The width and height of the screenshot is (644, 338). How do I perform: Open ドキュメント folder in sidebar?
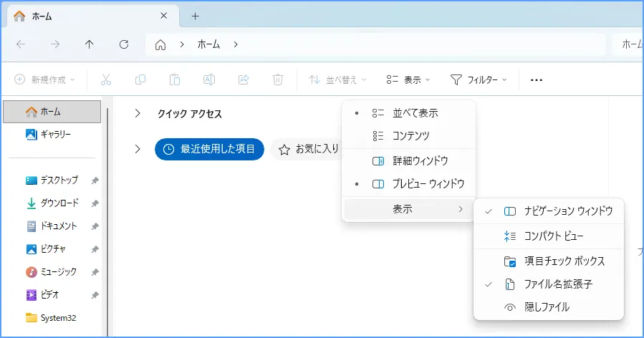coord(52,226)
